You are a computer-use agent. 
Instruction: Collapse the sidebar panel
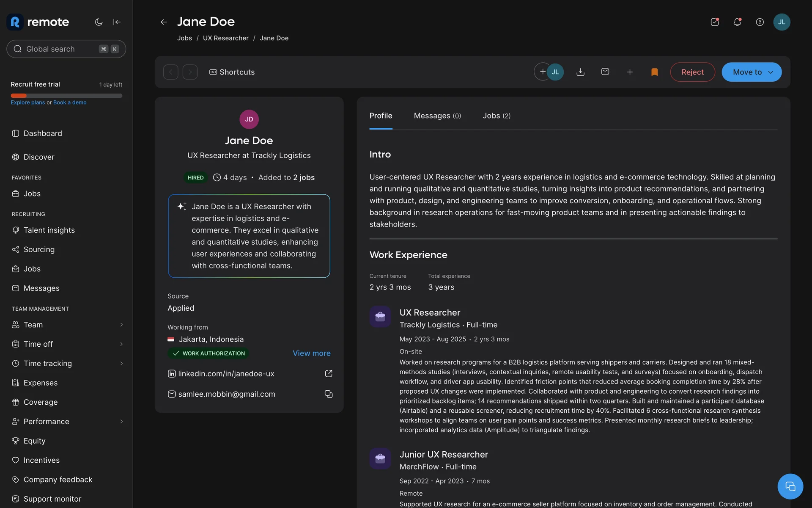[x=117, y=22]
